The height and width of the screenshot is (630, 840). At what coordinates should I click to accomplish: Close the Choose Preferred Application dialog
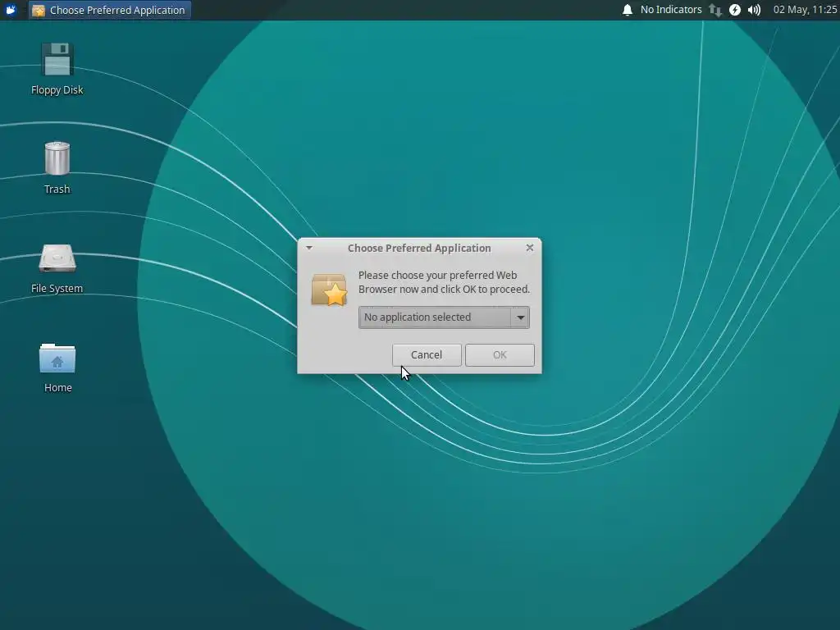[530, 248]
